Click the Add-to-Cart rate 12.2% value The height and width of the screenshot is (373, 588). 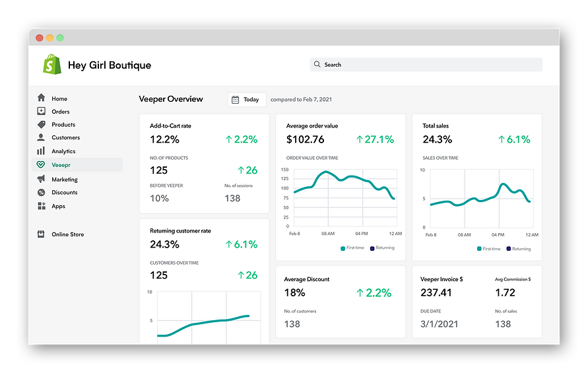pyautogui.click(x=164, y=139)
